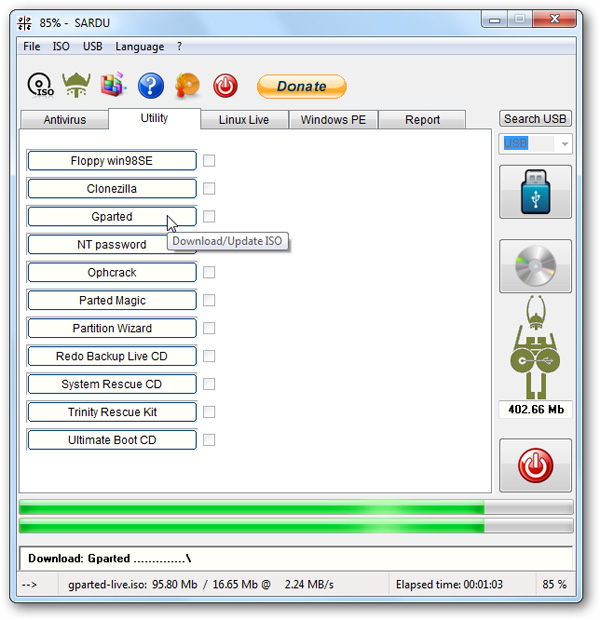This screenshot has height=620, width=600.
Task: Click the SARDU title bar app icon
Action: (25, 23)
